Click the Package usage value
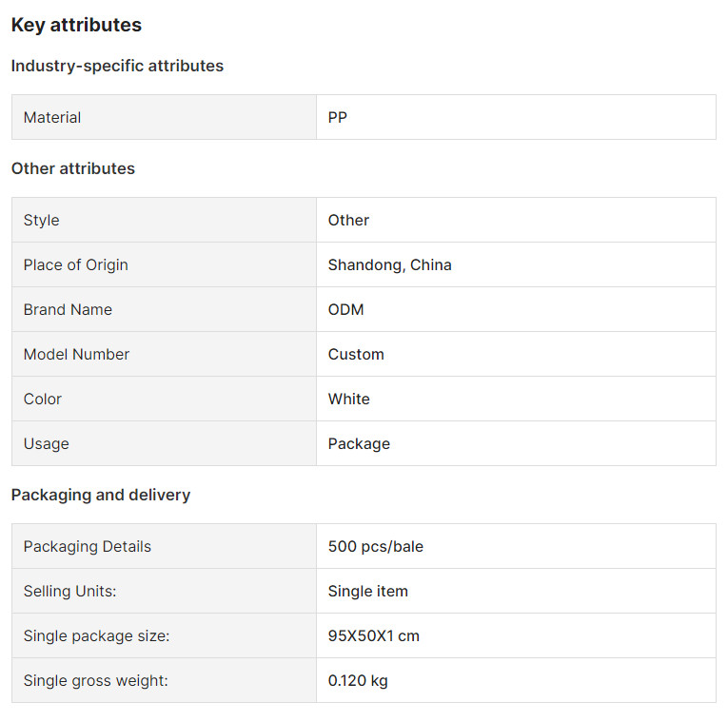Viewport: 728px width, 722px height. (359, 444)
